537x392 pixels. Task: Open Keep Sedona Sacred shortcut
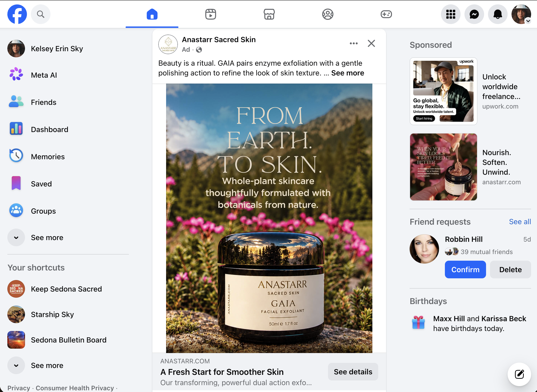click(x=68, y=289)
